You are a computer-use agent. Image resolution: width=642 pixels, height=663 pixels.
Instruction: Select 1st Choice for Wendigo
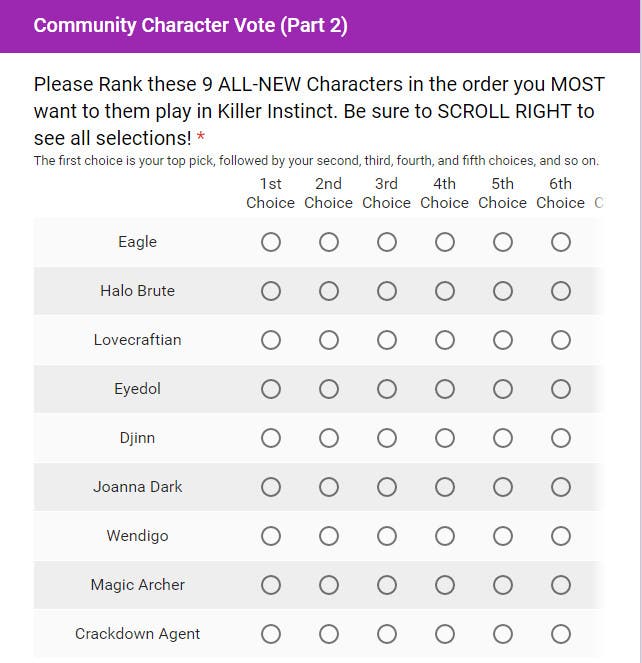point(271,536)
